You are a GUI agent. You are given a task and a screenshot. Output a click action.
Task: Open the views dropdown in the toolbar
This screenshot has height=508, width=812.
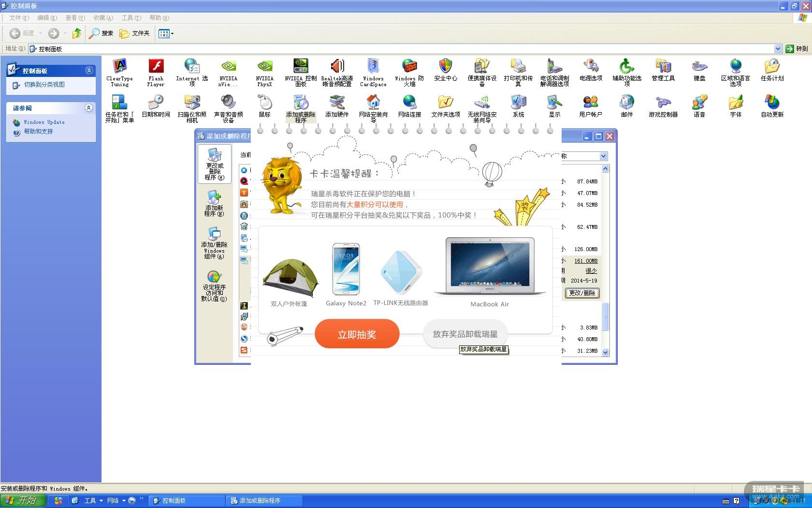(x=166, y=33)
